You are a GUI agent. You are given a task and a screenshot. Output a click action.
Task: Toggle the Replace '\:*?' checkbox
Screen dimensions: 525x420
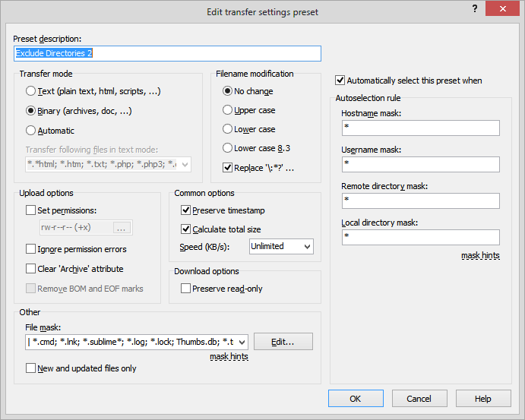tap(228, 167)
